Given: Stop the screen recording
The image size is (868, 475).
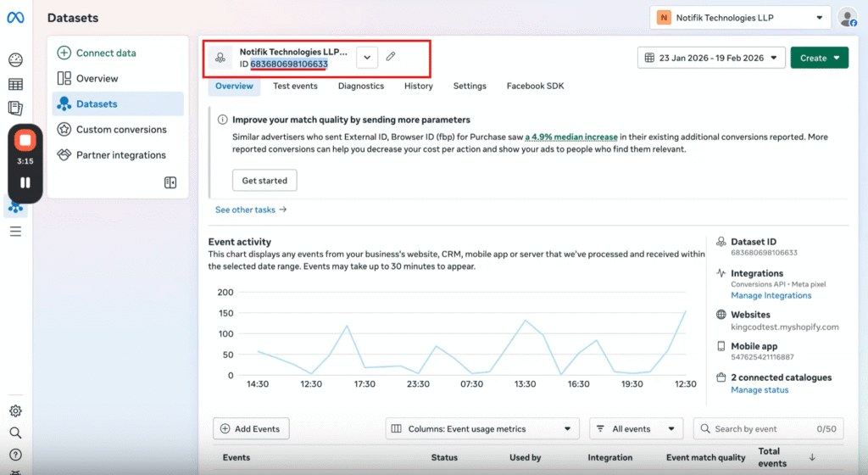Looking at the screenshot, I should 25,140.
